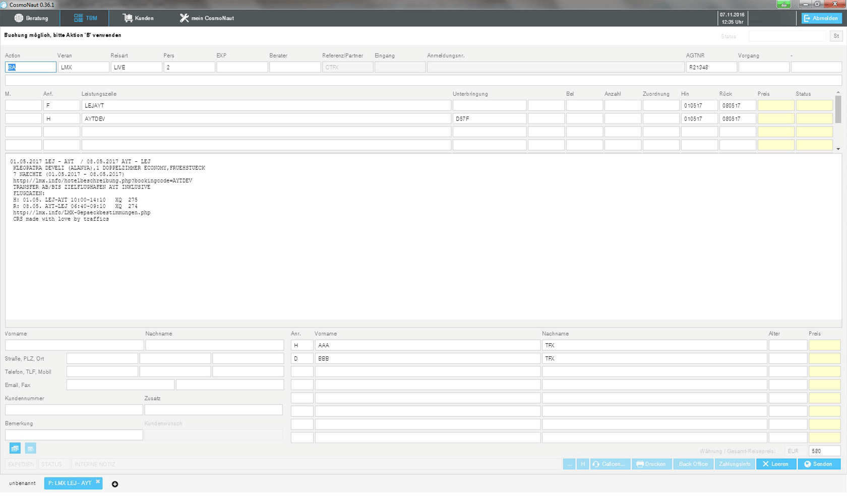Click the yellow Preis cell in the LEJAYT row

(776, 105)
